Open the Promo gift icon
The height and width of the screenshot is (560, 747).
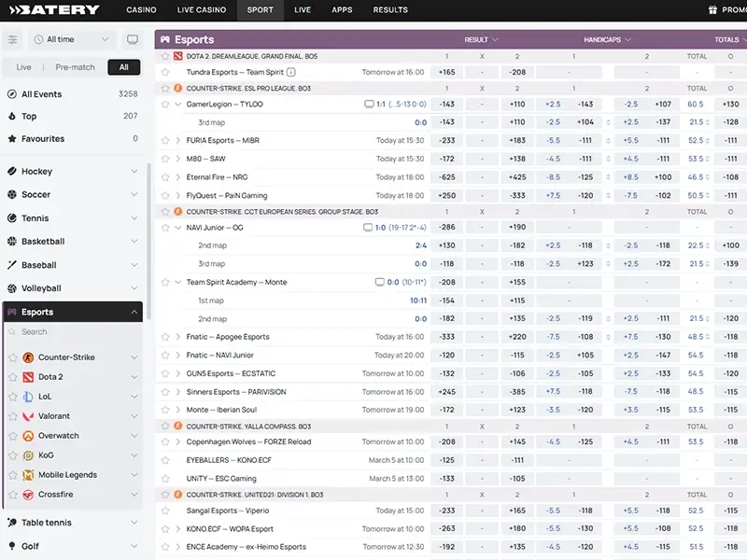(712, 10)
